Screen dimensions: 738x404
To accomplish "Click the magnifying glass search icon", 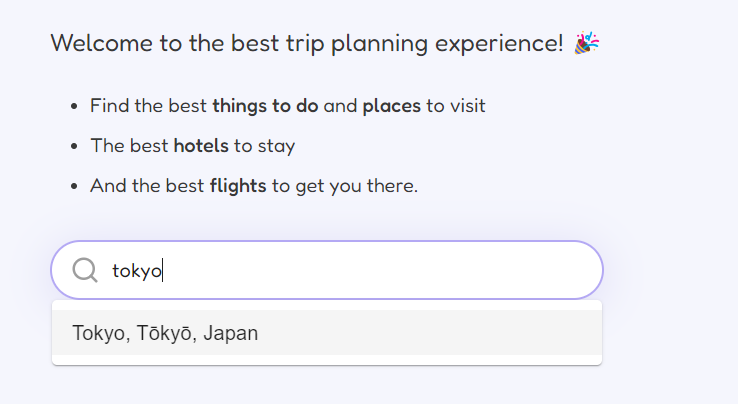I will [x=85, y=270].
